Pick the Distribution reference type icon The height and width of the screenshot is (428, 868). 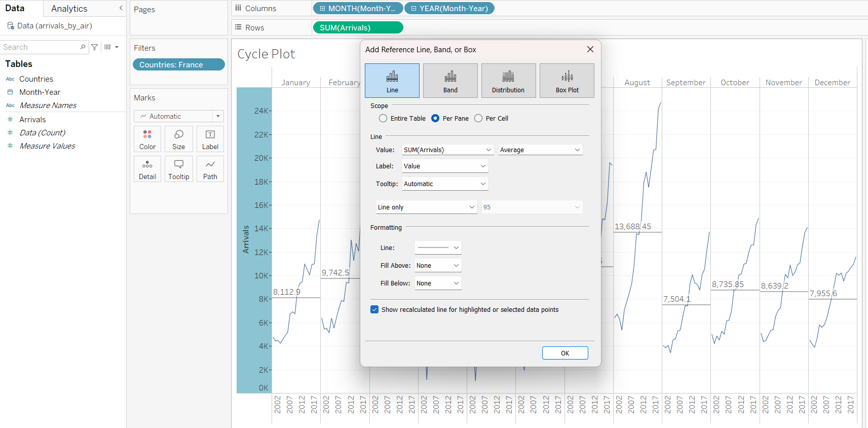point(508,80)
